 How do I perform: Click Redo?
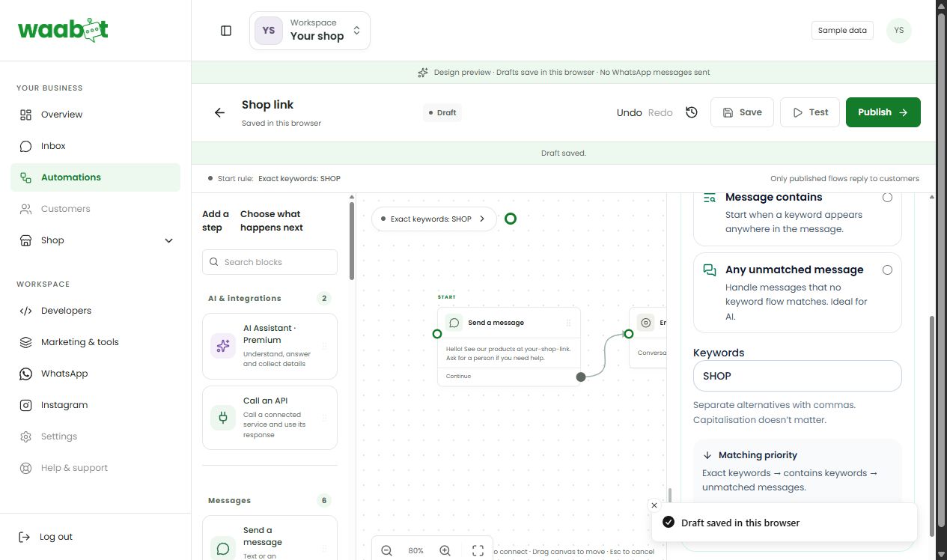pos(660,112)
